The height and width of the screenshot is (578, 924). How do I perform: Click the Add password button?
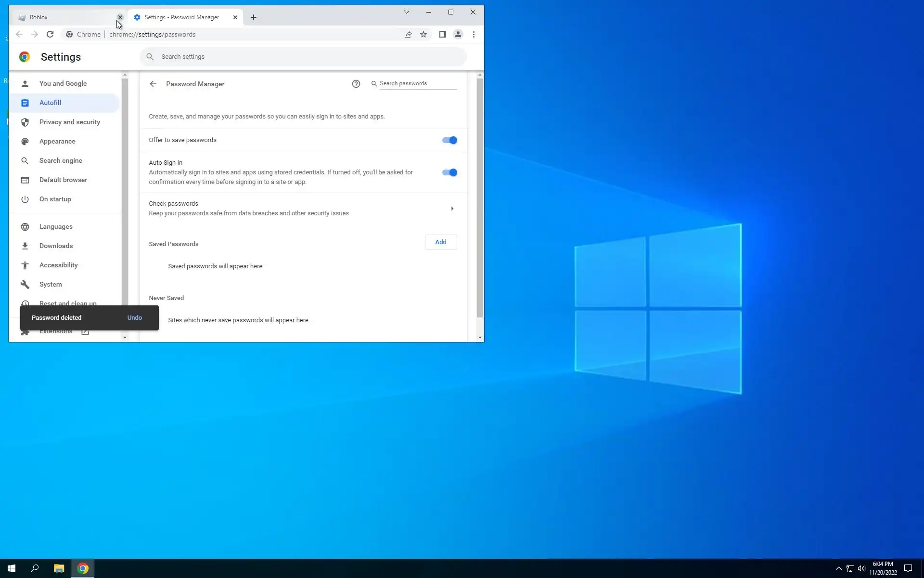[x=440, y=242]
